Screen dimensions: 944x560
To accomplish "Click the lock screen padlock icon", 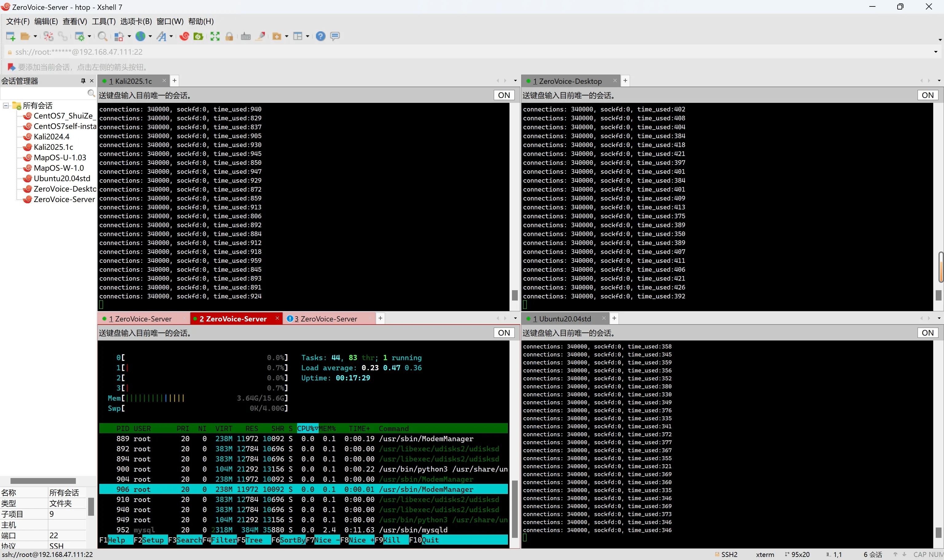I will coord(229,36).
